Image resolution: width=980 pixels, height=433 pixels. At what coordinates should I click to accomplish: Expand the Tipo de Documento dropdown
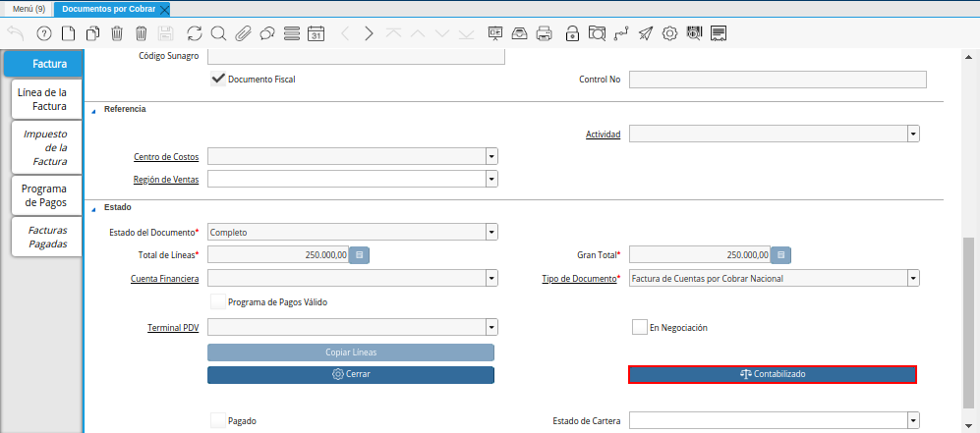pyautogui.click(x=913, y=278)
